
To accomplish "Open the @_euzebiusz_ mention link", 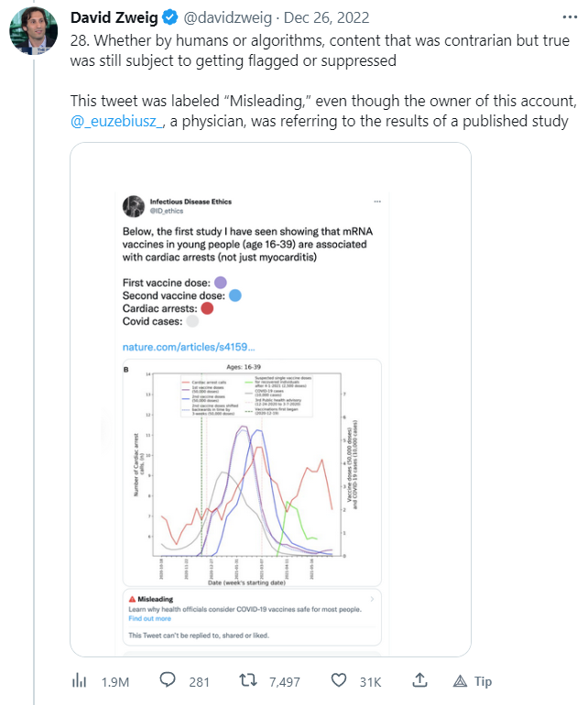I will [117, 123].
